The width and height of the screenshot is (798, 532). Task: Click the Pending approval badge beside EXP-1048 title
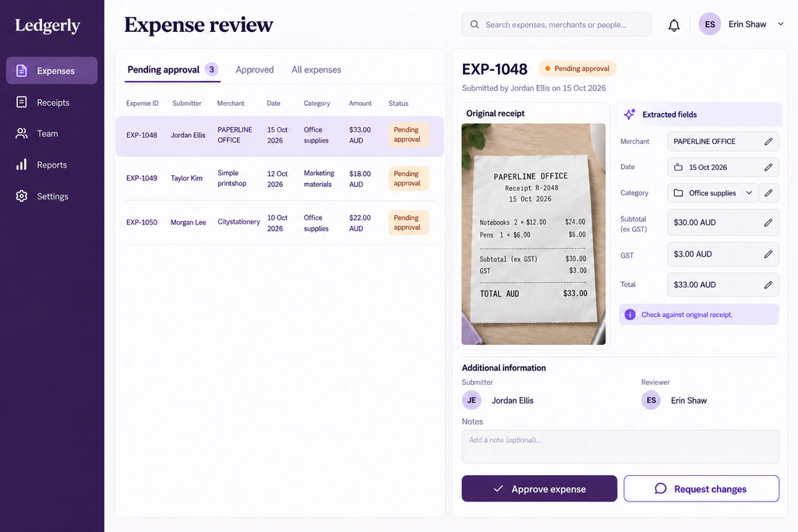(x=577, y=68)
